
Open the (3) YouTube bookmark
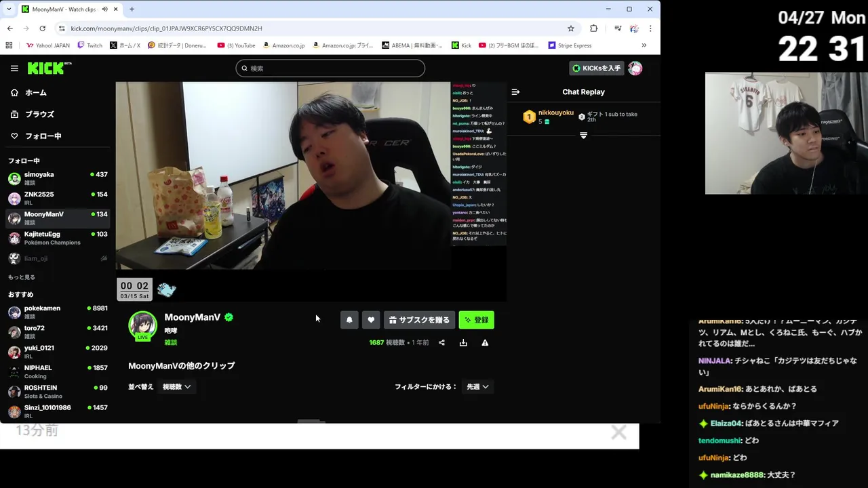pos(237,45)
